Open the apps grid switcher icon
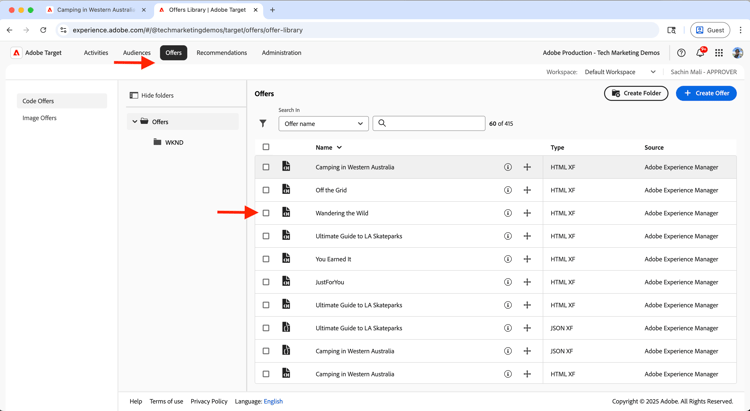750x411 pixels. (x=719, y=53)
